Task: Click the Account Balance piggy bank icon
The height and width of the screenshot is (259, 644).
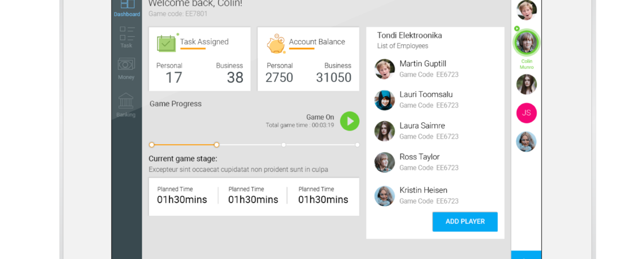Action: (276, 44)
